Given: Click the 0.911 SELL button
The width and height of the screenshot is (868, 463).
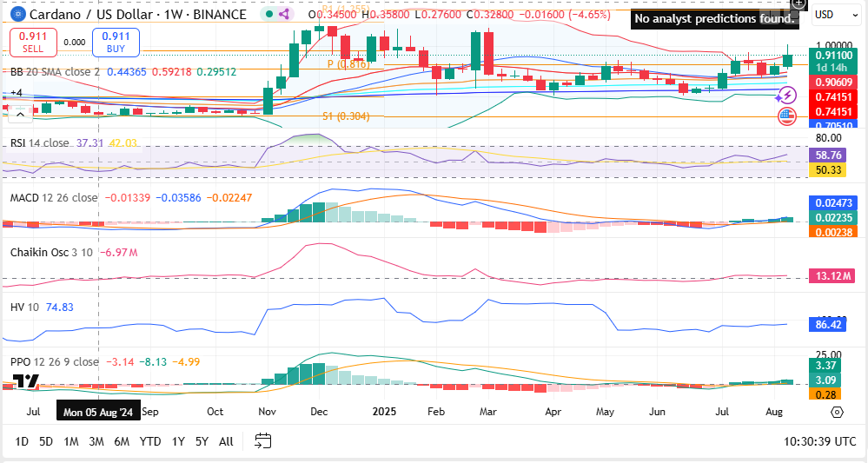Looking at the screenshot, I should click(33, 43).
